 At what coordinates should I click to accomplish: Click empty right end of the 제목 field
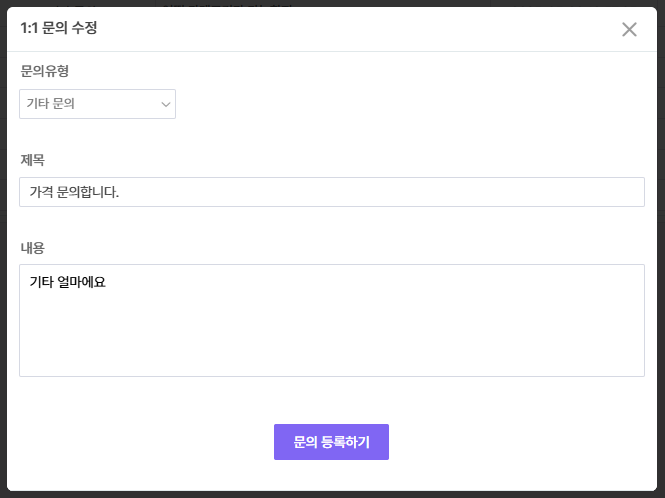tap(550, 192)
